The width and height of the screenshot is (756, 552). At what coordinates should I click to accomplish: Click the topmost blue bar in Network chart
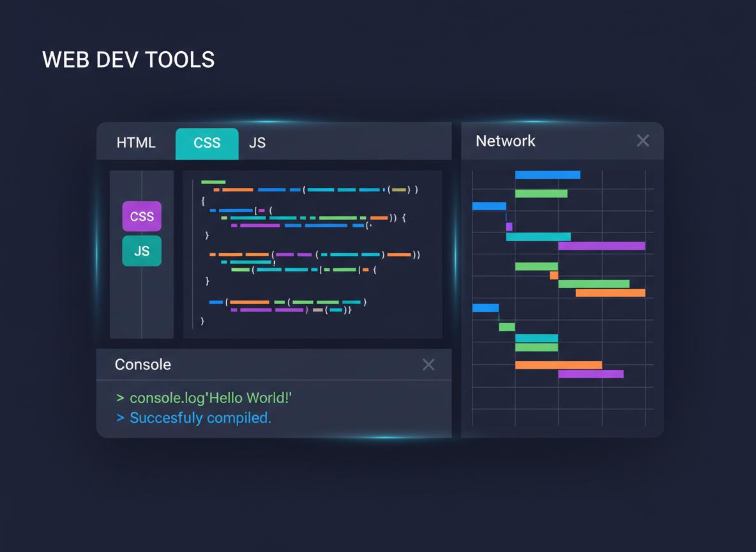(547, 174)
